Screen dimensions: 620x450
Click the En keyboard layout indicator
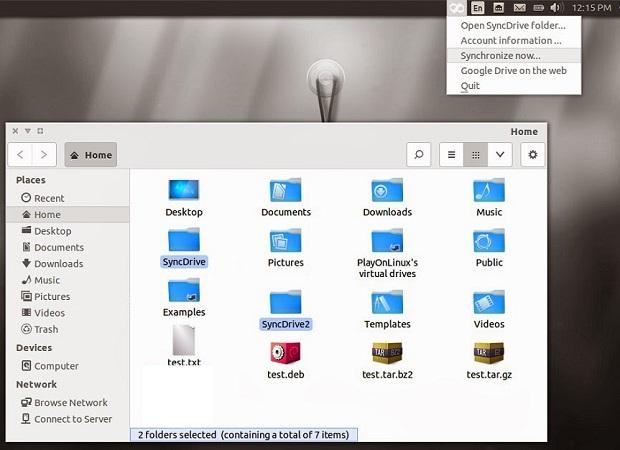tap(478, 8)
